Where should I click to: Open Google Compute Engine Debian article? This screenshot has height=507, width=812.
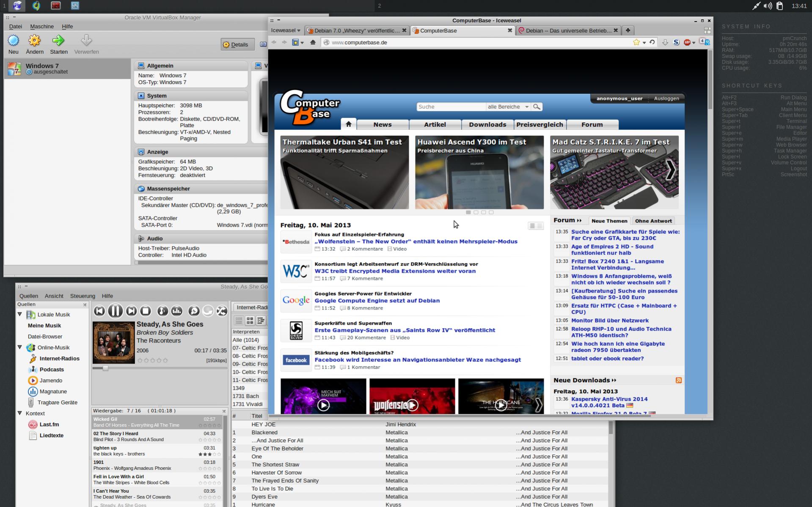click(377, 301)
